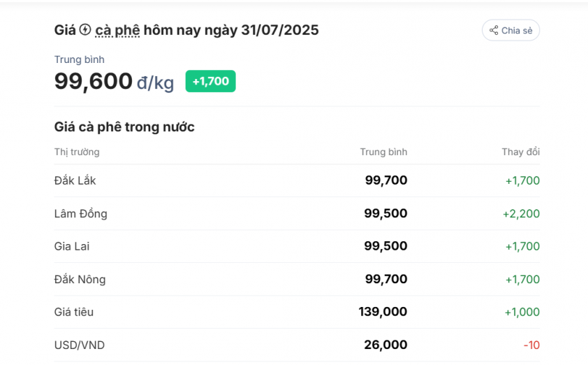
Task: Click the Thay đổi column header
Action: 521,152
